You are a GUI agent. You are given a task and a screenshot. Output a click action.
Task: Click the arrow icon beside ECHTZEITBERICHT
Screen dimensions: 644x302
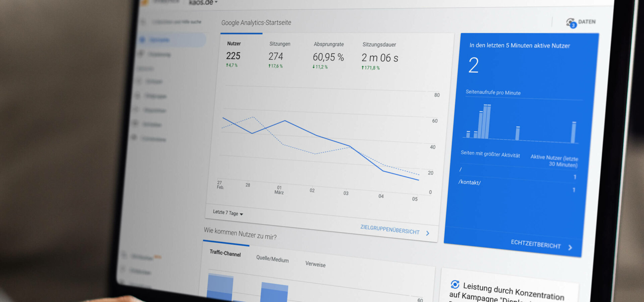tap(570, 247)
